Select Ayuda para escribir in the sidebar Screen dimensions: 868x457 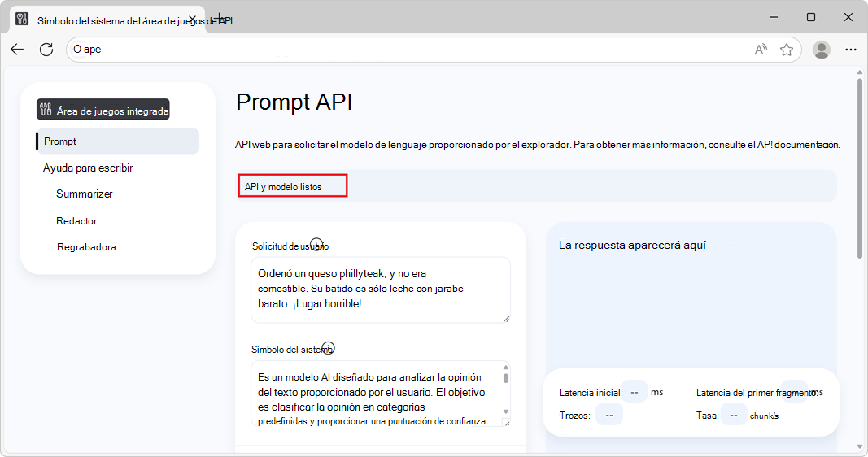[88, 168]
